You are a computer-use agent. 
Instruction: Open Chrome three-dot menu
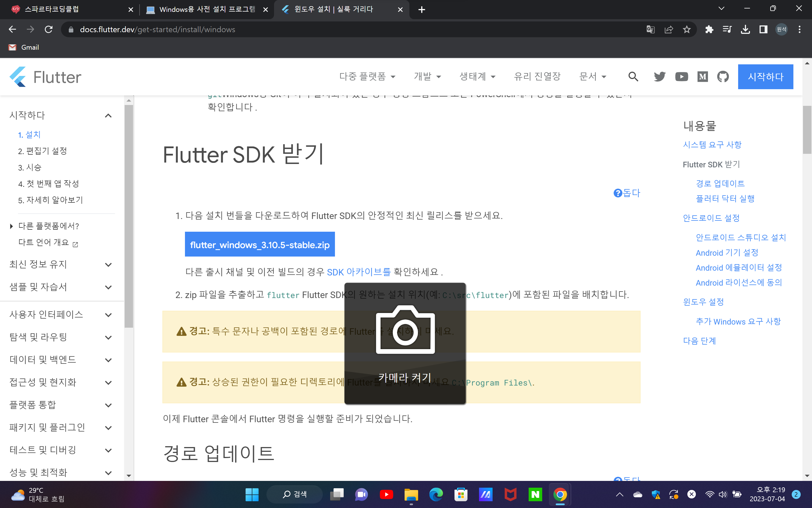pos(800,30)
